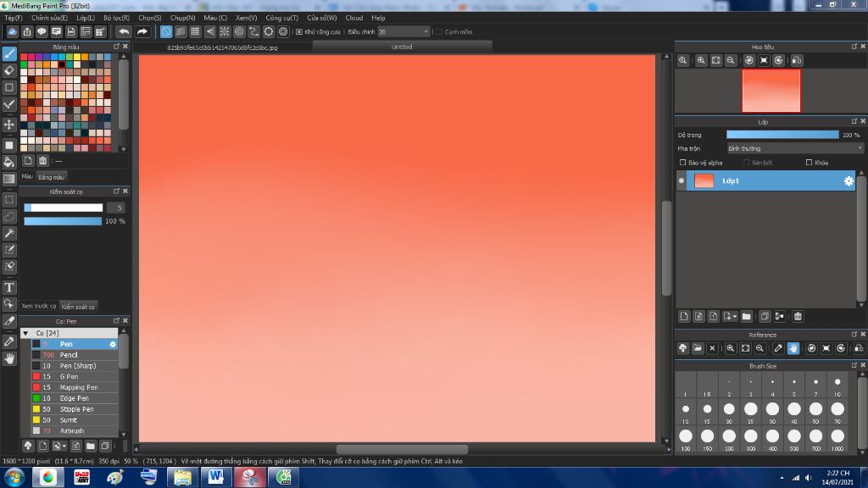Select the Brush tool in the toolbox
Image resolution: width=868 pixels, height=488 pixels.
8,51
